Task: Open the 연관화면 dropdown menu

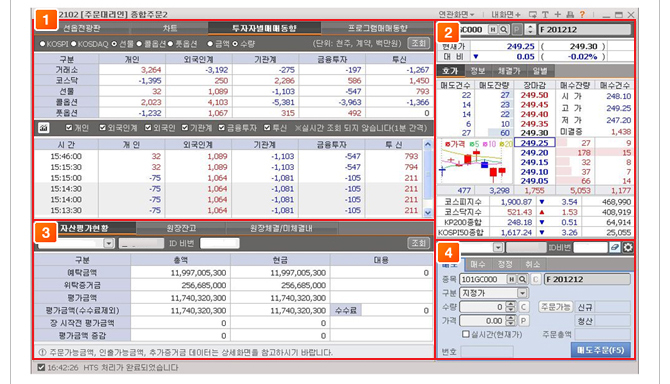Action: [x=456, y=15]
